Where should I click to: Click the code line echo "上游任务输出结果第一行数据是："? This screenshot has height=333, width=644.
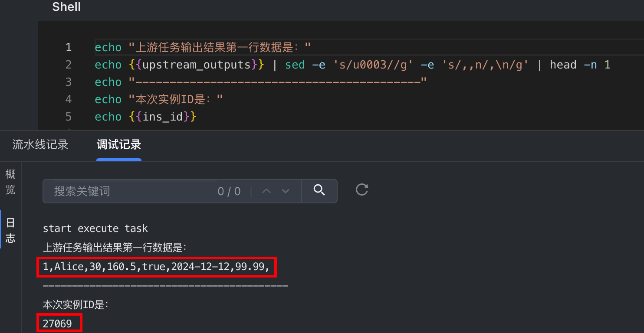(x=203, y=47)
